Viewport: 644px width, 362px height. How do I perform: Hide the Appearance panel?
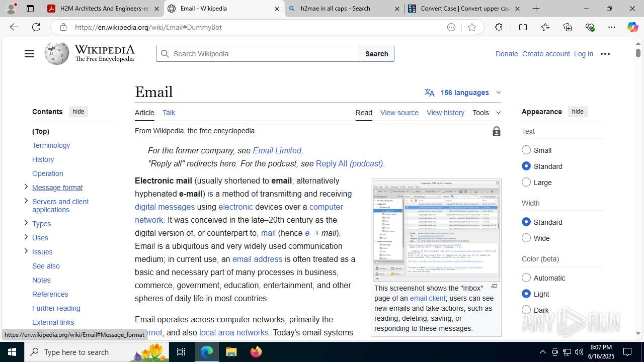tap(578, 112)
